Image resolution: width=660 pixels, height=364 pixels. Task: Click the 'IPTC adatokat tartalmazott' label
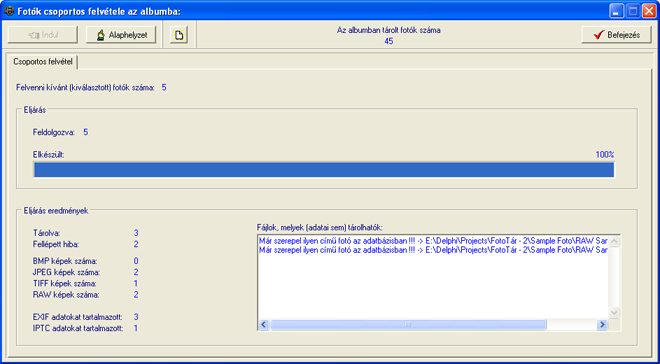click(78, 328)
